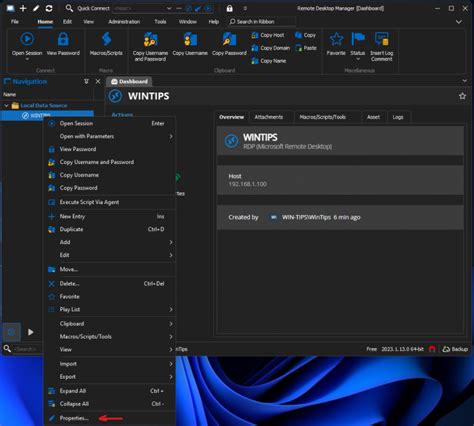The height and width of the screenshot is (426, 474).
Task: Click the host value 192.168.1.100
Action: [247, 184]
